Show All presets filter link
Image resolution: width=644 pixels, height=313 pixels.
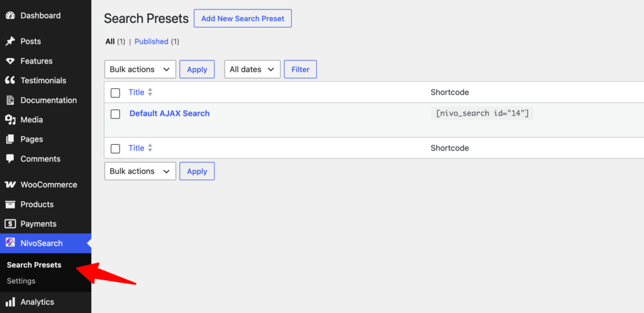tap(110, 42)
